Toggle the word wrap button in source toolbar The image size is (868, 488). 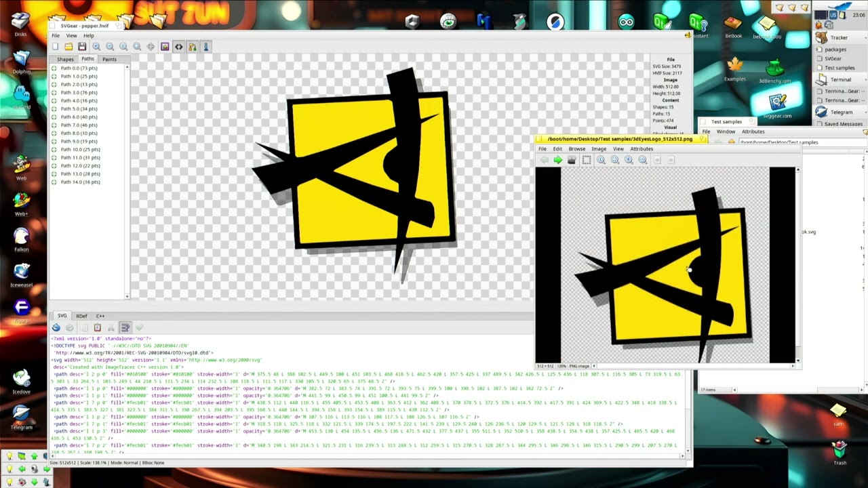coord(125,328)
